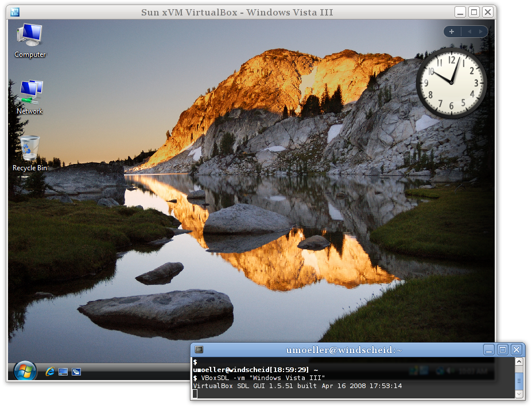Open the Computer desktop icon
The height and width of the screenshot is (407, 532).
[x=30, y=40]
